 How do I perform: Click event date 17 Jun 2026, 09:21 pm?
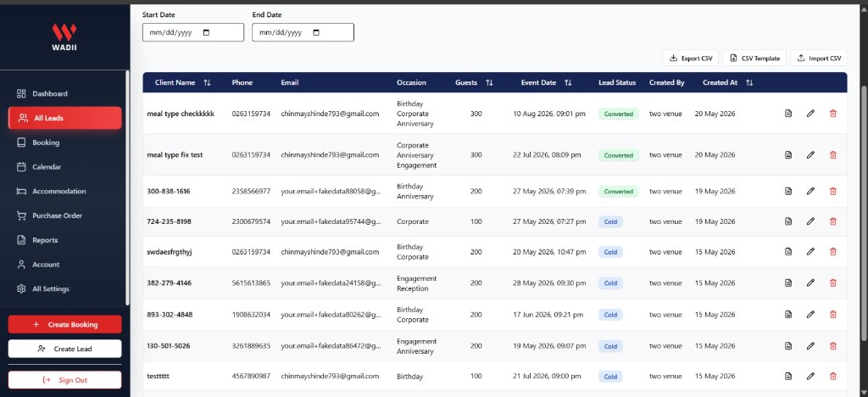coord(548,315)
